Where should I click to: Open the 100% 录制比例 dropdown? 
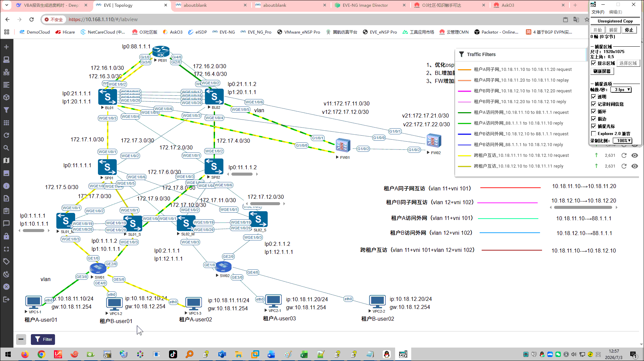623,141
